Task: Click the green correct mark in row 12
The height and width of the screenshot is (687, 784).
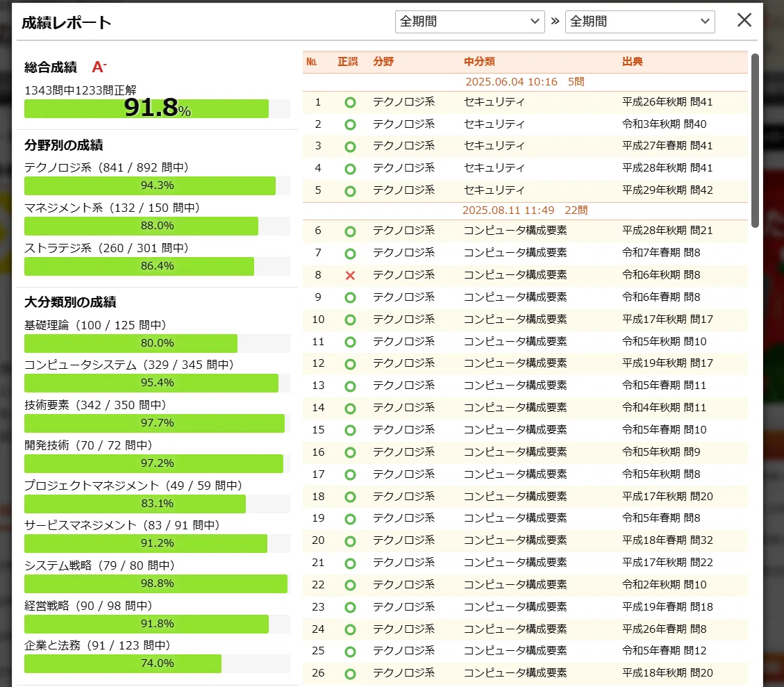Action: click(x=350, y=364)
